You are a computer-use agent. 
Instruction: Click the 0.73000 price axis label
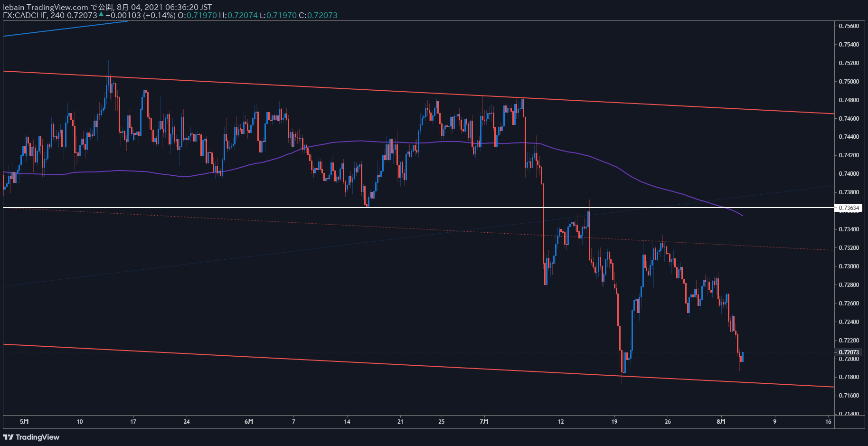click(x=849, y=266)
